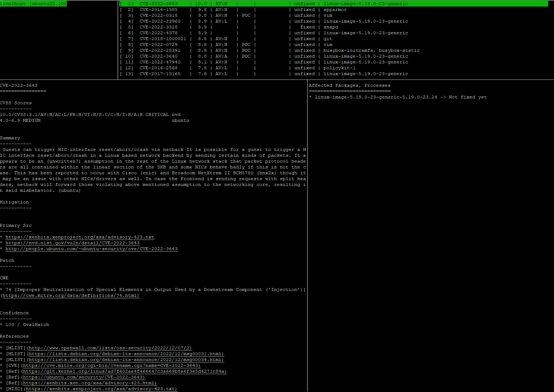Click the 10.0 score in the highlighted row
The image size is (554, 392).
(201, 4)
